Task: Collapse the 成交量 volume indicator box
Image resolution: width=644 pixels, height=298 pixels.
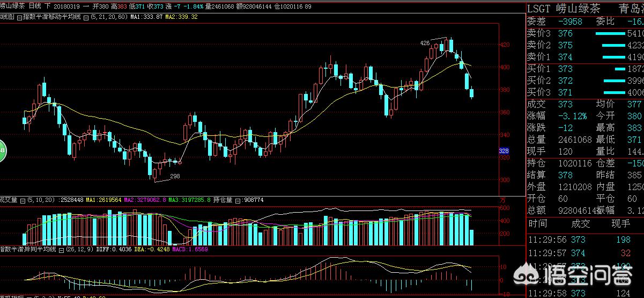Action: click(x=23, y=200)
